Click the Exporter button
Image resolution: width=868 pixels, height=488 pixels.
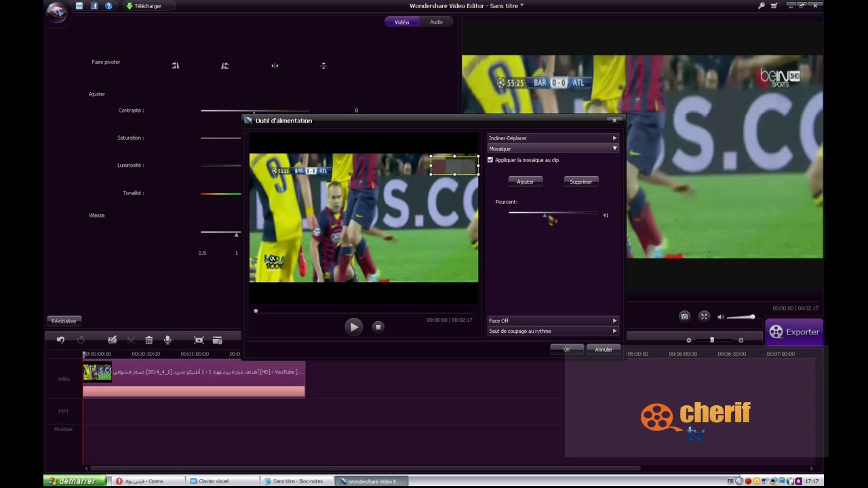click(794, 332)
